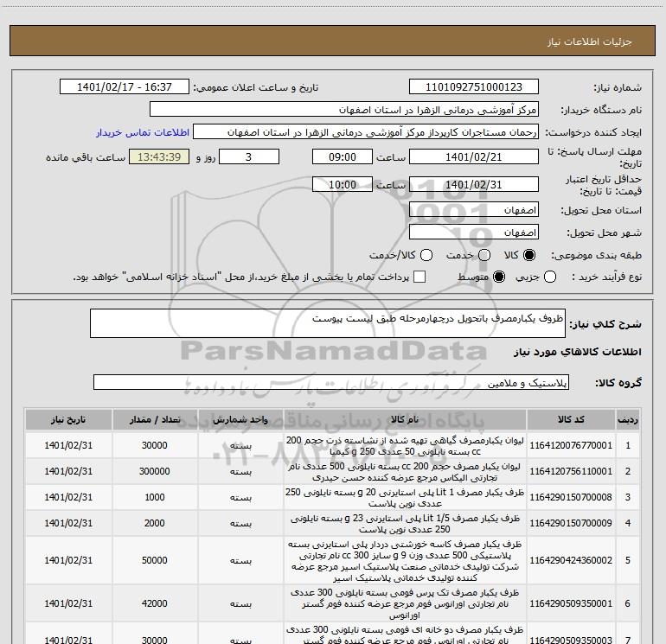Click quantity 42000 in row 6
The height and width of the screenshot is (644, 666).
pyautogui.click(x=155, y=603)
